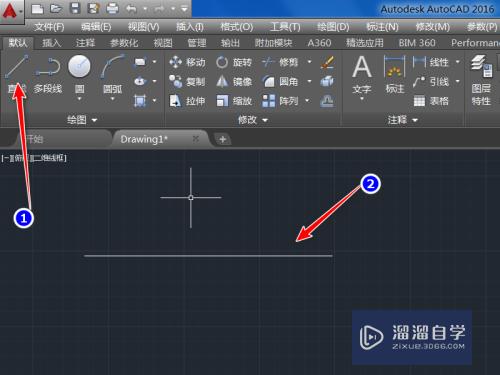Select the Linear (线性) dimension tool
This screenshot has width=500, height=375.
(x=431, y=62)
